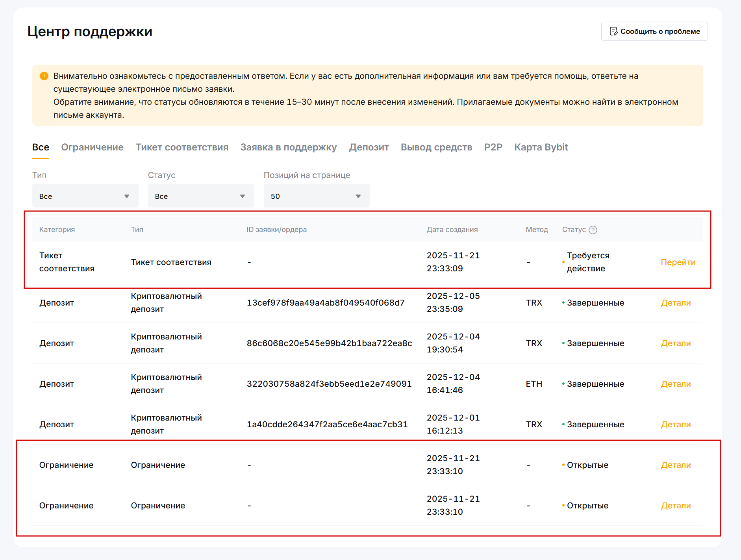Switch to the 'Ограничение' tab
This screenshot has height=560, width=741.
click(x=92, y=147)
